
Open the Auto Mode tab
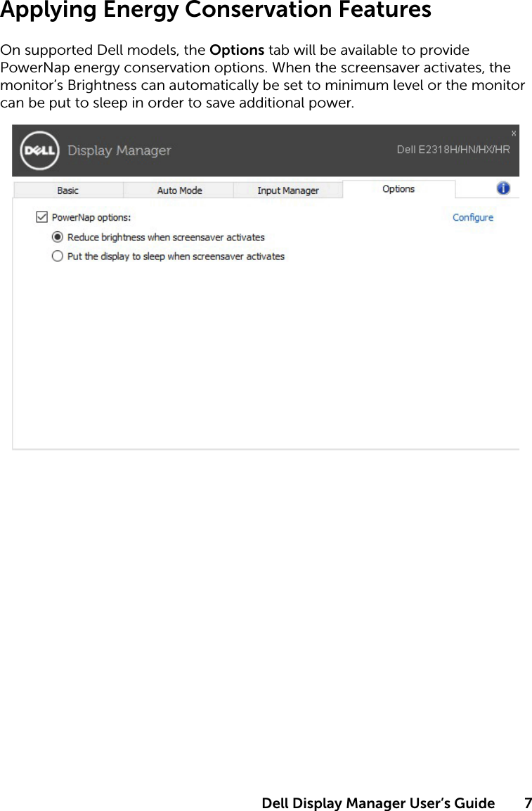[x=179, y=190]
